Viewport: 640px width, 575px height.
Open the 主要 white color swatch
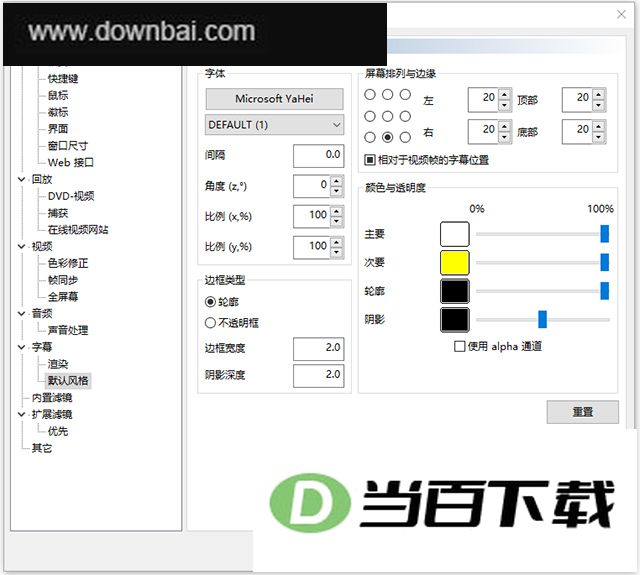[455, 234]
